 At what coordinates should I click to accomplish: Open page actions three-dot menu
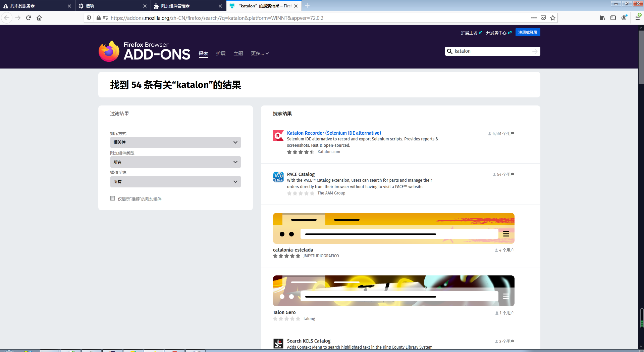(534, 18)
